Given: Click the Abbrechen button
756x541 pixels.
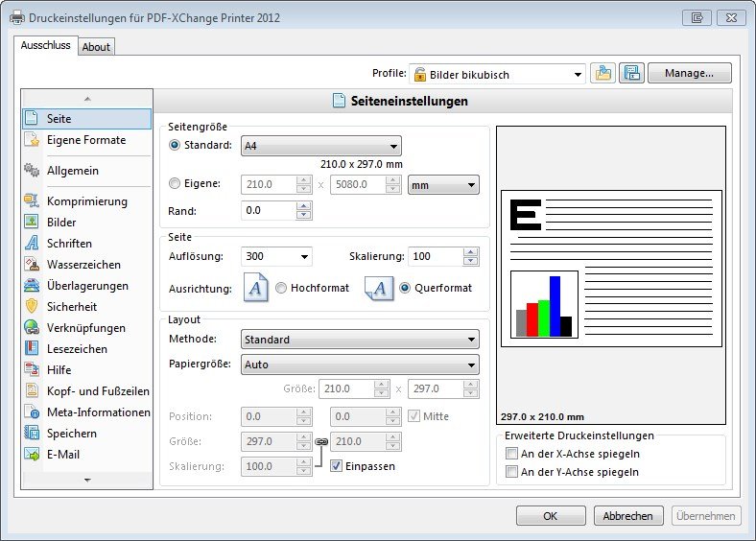Looking at the screenshot, I should [x=628, y=516].
